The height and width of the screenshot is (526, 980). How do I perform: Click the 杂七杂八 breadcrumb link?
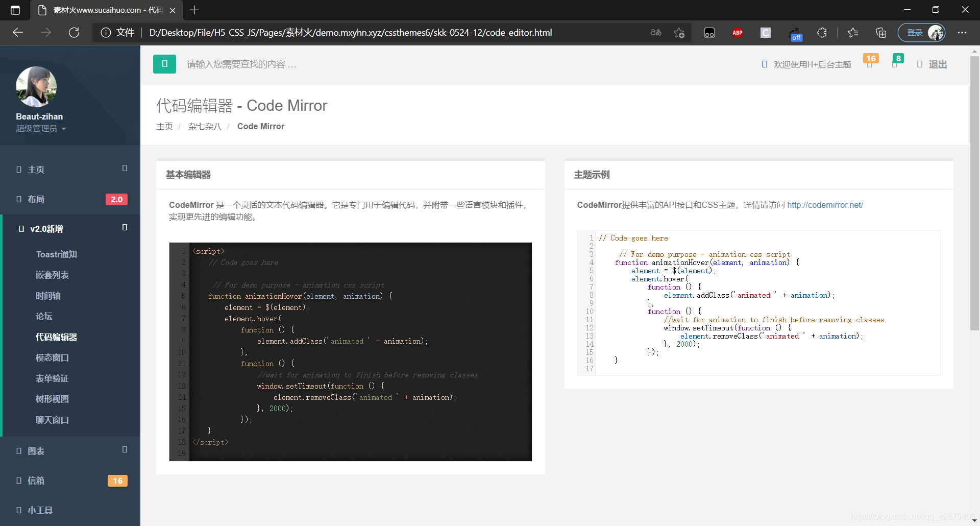click(x=205, y=126)
